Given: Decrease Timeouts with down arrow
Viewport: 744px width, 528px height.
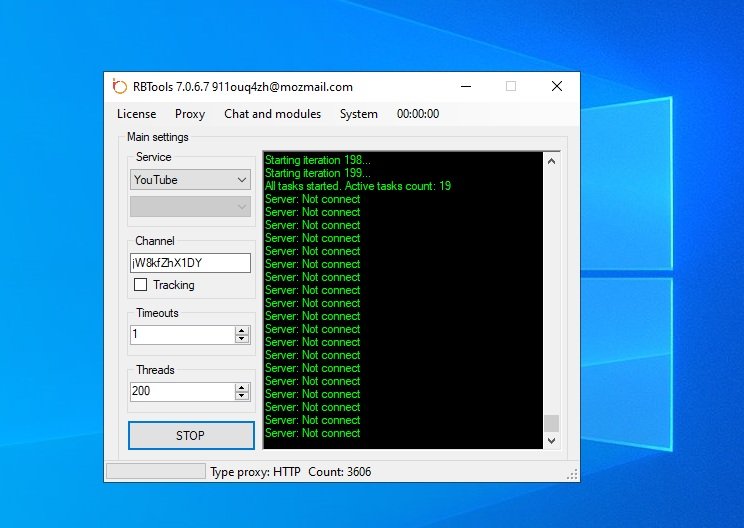Looking at the screenshot, I should 241,339.
